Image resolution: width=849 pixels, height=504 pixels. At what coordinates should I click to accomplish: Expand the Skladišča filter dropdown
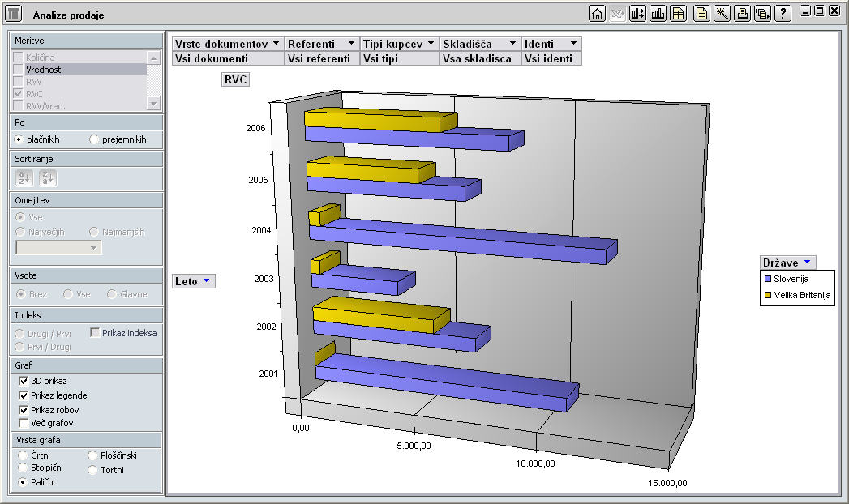pos(512,44)
